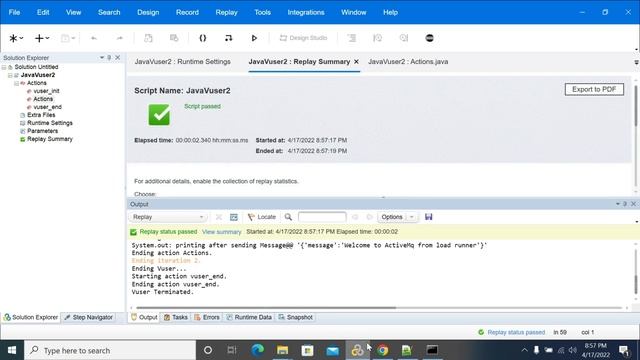Click the Record toolbar icon
640x360 pixels.
coord(228,38)
